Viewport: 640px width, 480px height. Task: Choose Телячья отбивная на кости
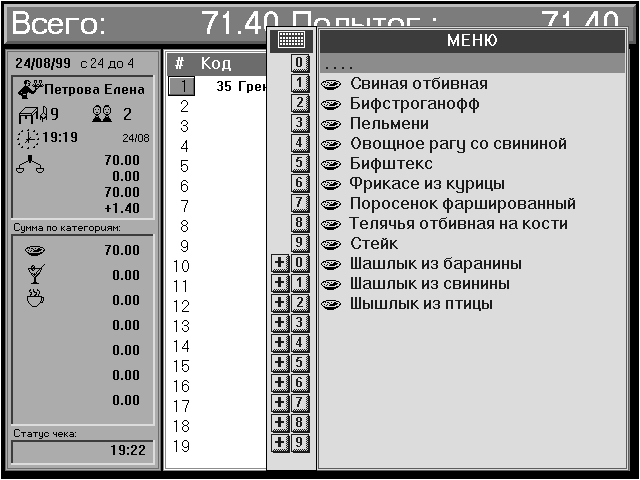click(472, 224)
